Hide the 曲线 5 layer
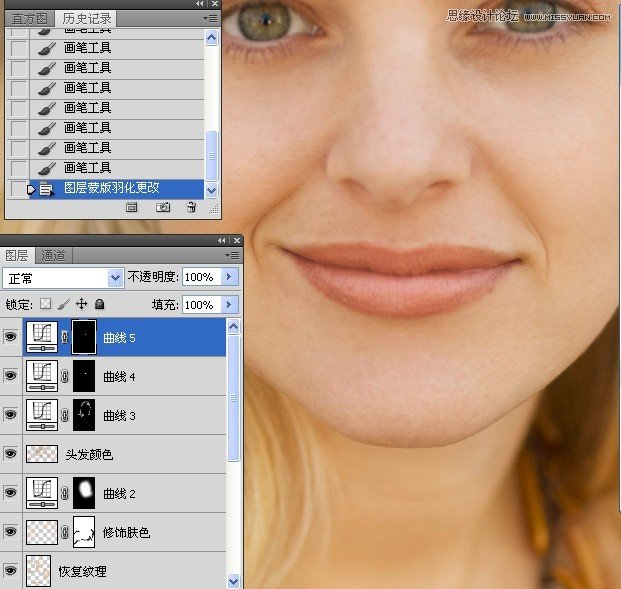 pyautogui.click(x=11, y=337)
